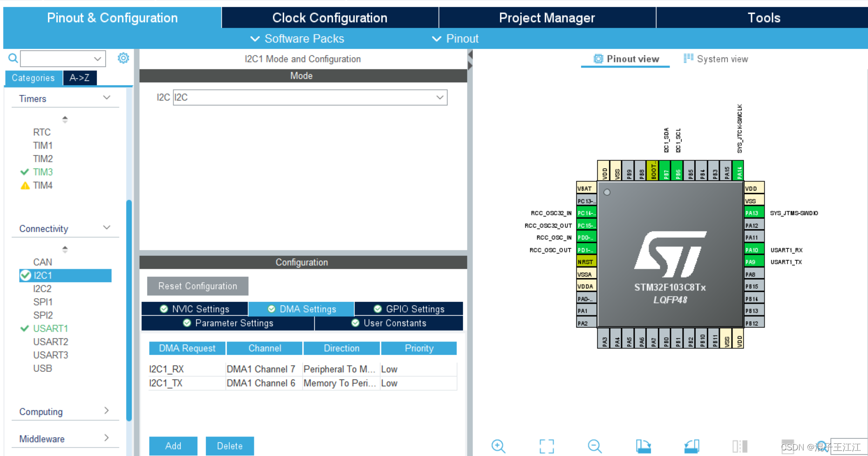Click the Direction column header
This screenshot has width=868, height=456.
point(341,348)
